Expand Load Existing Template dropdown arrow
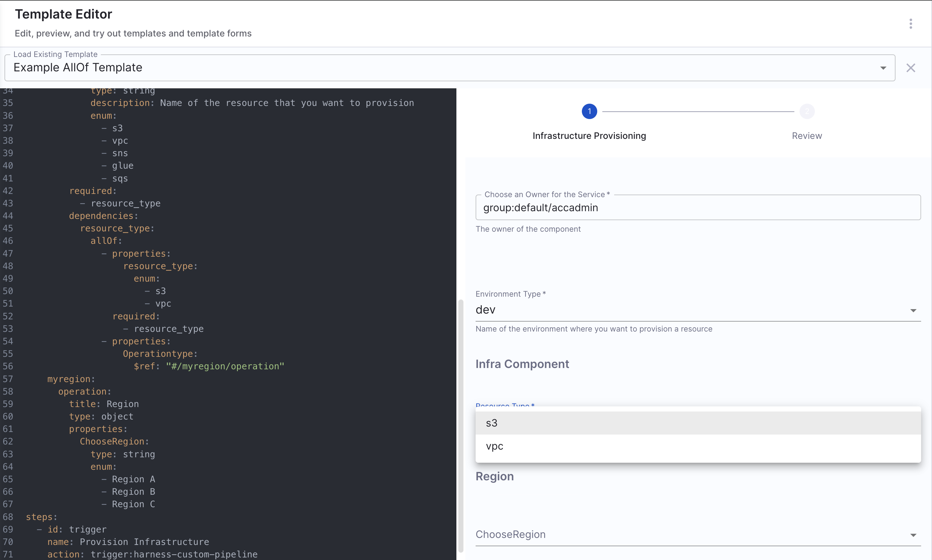932x560 pixels. 883,68
